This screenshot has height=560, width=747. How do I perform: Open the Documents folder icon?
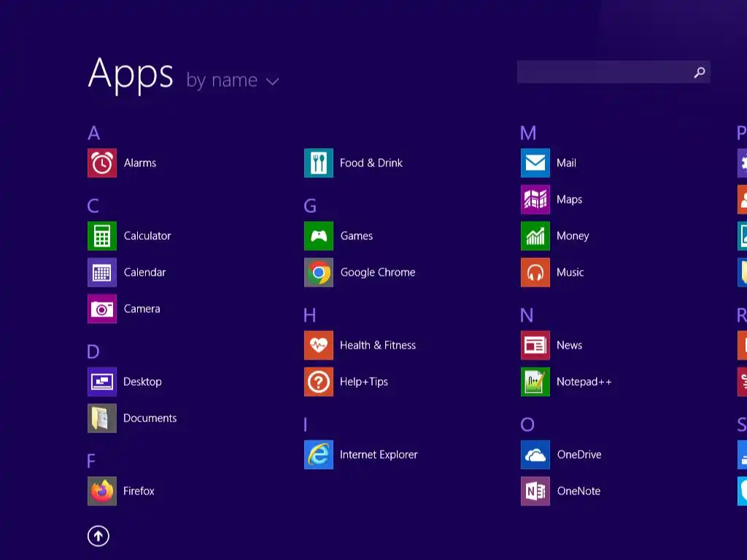tap(102, 418)
